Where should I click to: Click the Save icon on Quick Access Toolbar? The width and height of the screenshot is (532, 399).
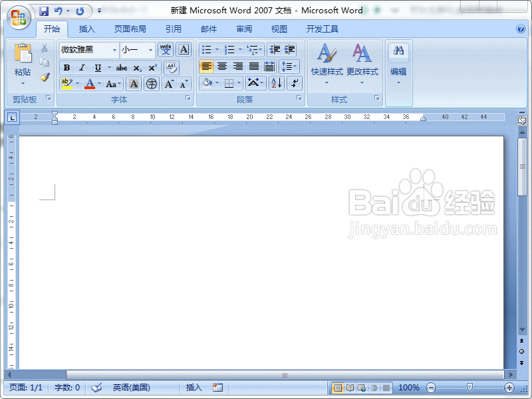43,11
